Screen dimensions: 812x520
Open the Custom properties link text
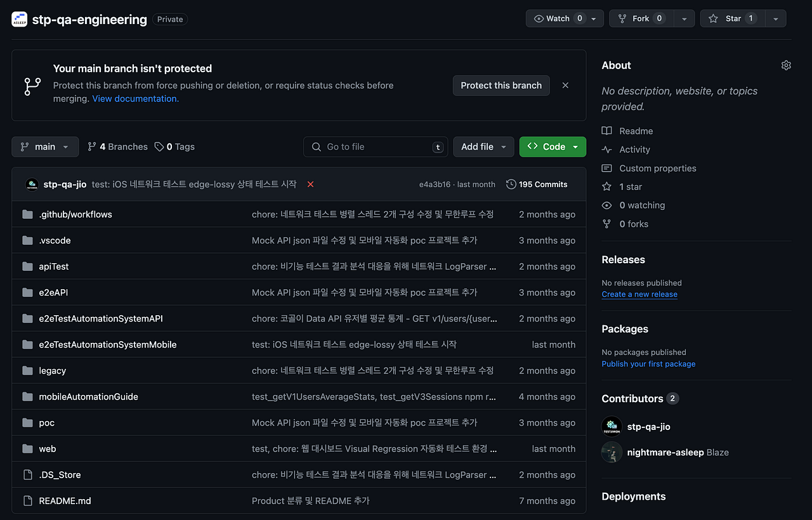click(x=658, y=168)
